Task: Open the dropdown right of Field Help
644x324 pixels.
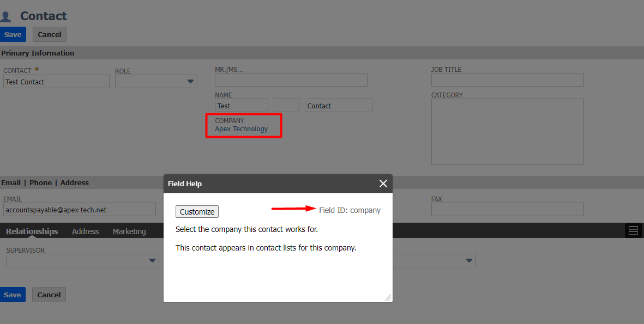Action: (468, 261)
